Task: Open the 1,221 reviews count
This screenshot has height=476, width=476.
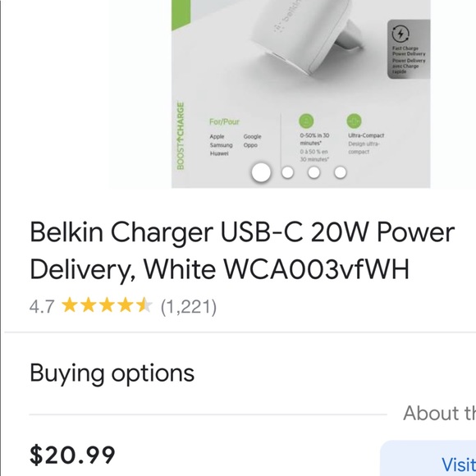Action: tap(189, 307)
